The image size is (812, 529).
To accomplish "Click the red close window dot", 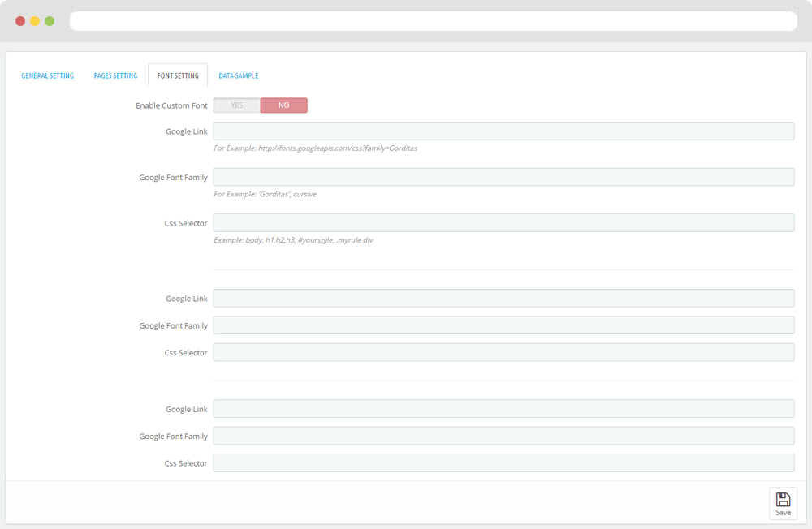I will tap(20, 21).
